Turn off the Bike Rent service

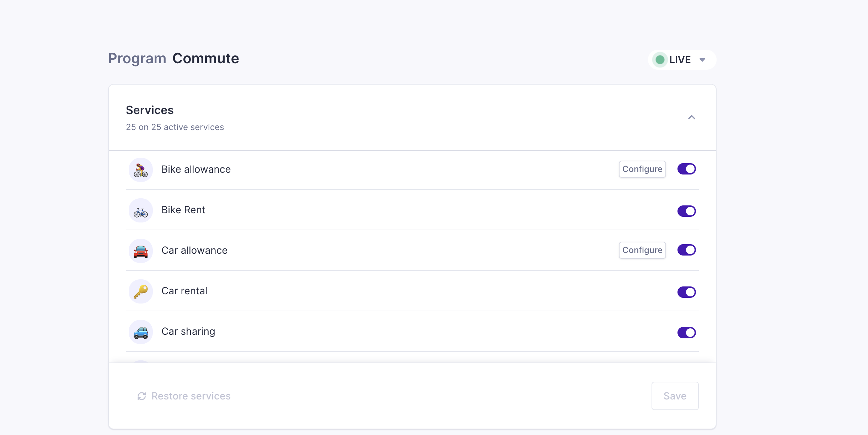coord(686,211)
